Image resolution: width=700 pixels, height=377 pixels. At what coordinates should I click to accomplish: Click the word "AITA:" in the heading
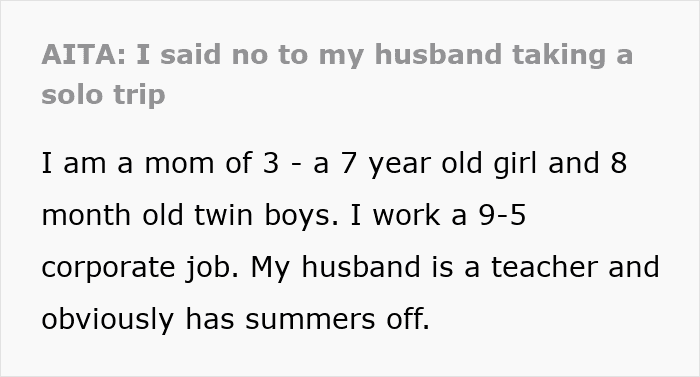[x=83, y=54]
